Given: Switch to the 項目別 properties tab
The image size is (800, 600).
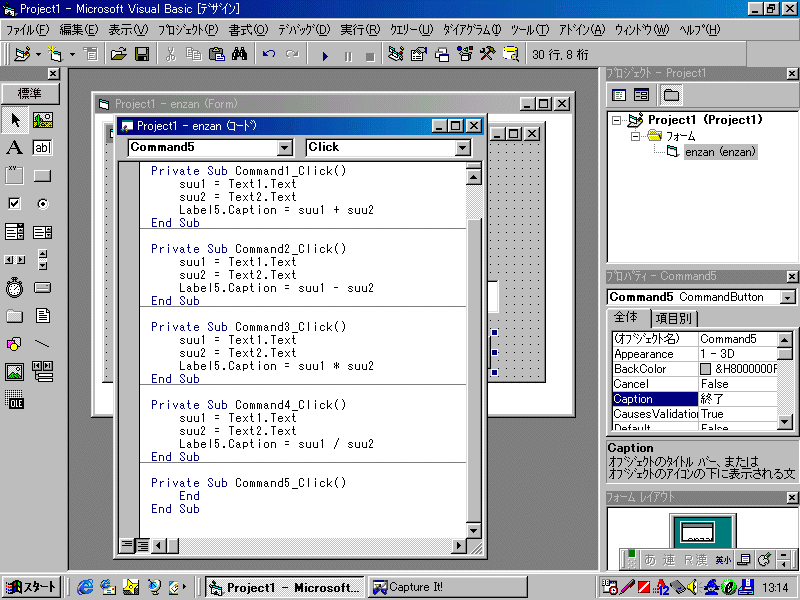Looking at the screenshot, I should pos(674,319).
